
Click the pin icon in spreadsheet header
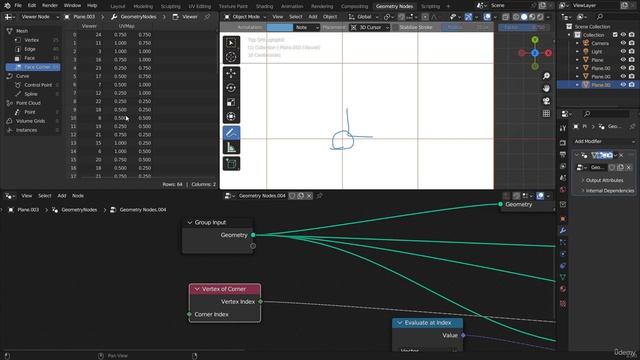coord(207,17)
